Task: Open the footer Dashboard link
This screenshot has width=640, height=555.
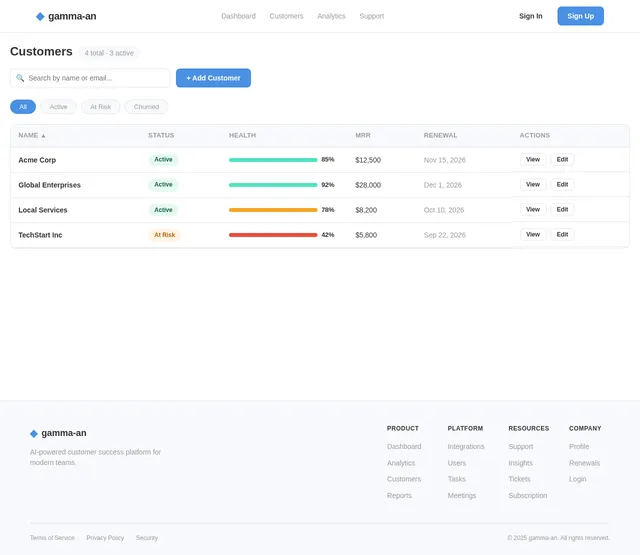Action: click(404, 446)
